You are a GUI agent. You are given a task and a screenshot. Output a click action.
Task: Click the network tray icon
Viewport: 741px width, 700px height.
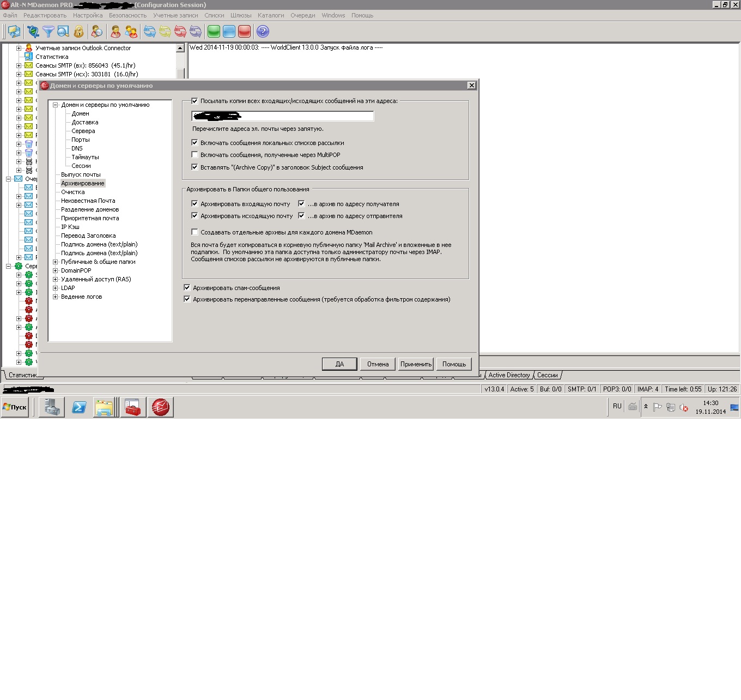coord(671,407)
